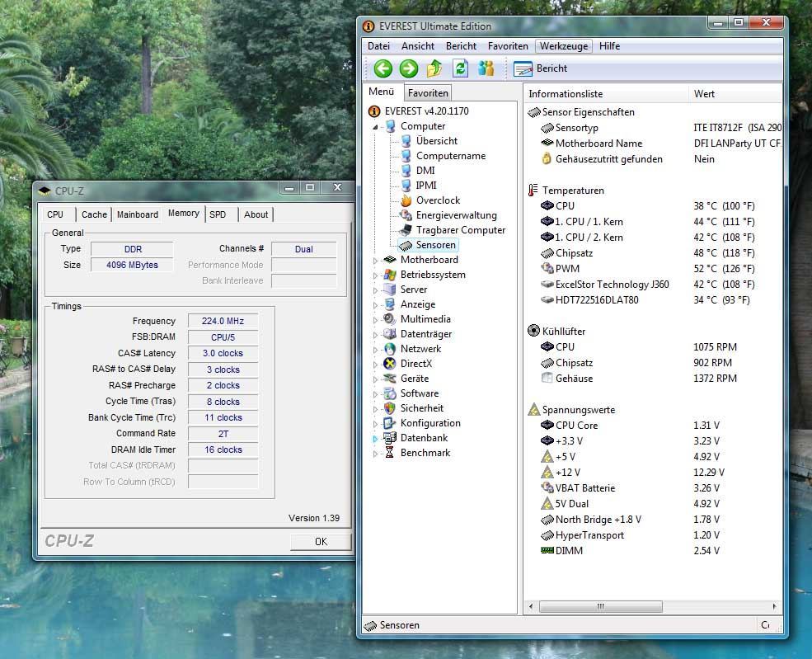The width and height of the screenshot is (812, 659).
Task: Expand the Datenträger tree node
Action: [x=375, y=335]
